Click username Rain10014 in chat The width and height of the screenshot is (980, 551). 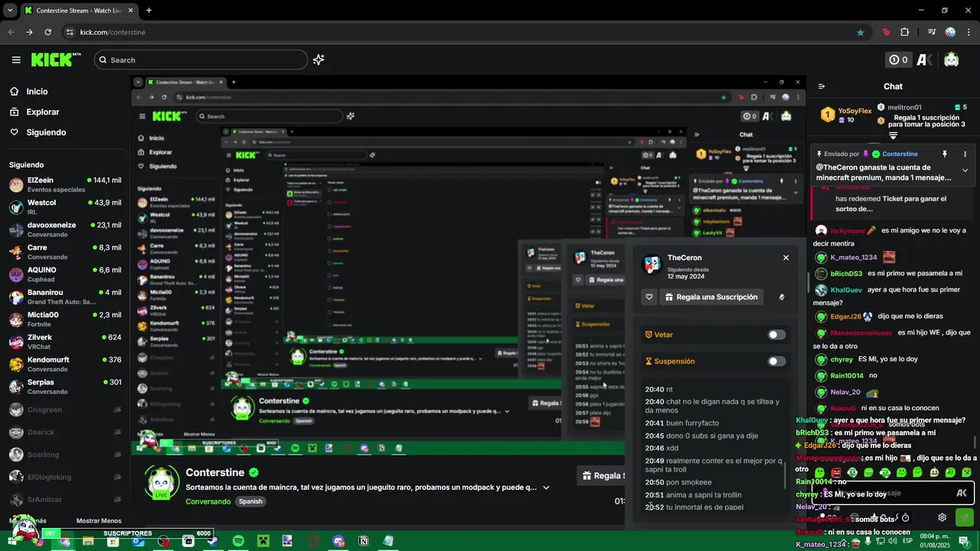coord(847,376)
